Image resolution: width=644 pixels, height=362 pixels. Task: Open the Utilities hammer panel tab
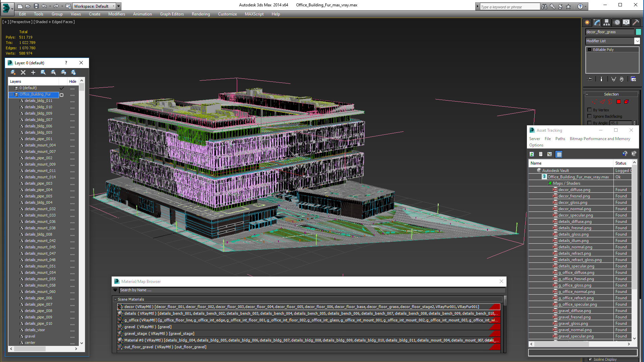coord(636,22)
